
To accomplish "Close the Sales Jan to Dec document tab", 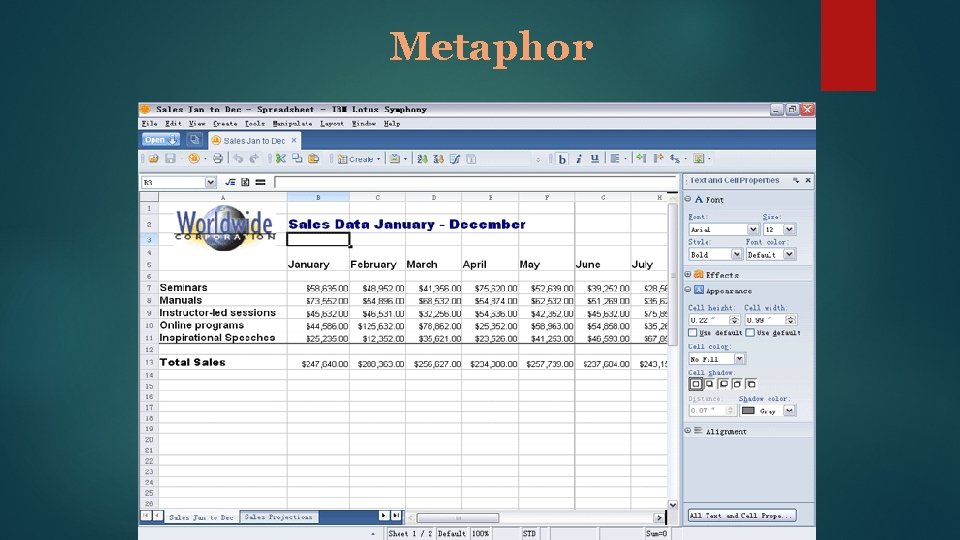I will [294, 140].
